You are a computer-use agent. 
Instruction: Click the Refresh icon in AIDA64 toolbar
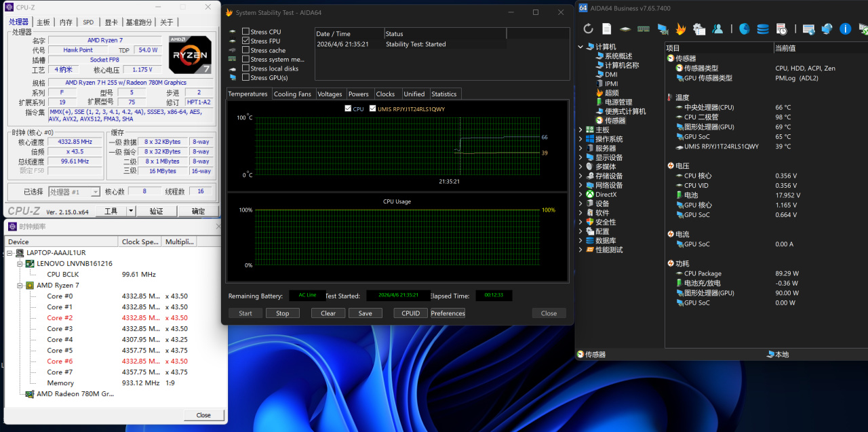(x=588, y=28)
